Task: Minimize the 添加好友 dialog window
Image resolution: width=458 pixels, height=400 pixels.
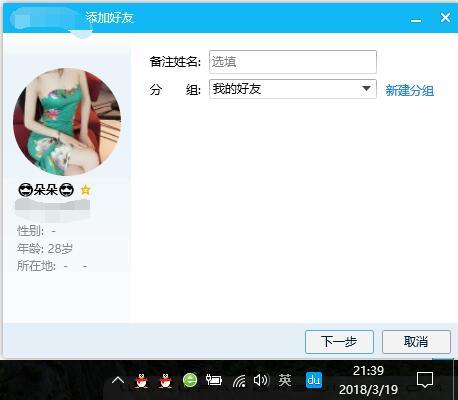Action: point(416,18)
